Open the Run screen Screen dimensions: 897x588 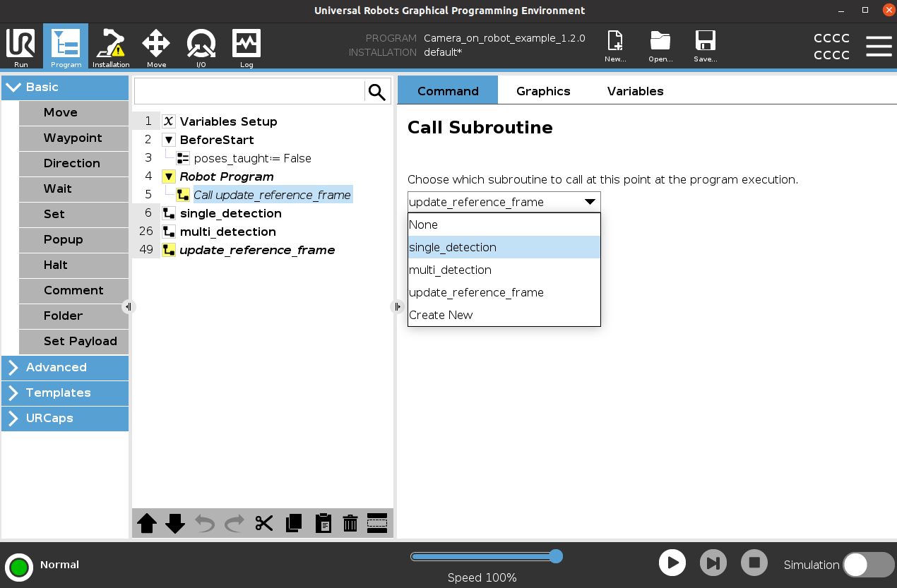(x=20, y=47)
